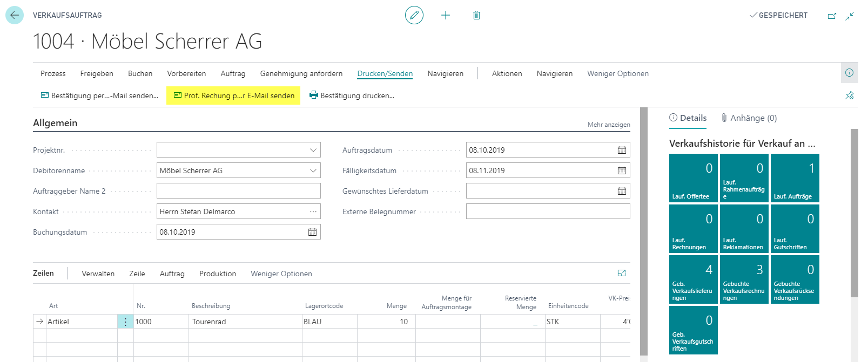Viewport: 868px width, 362px height.
Task: Open Zeile menu in Zeilen
Action: click(x=137, y=274)
